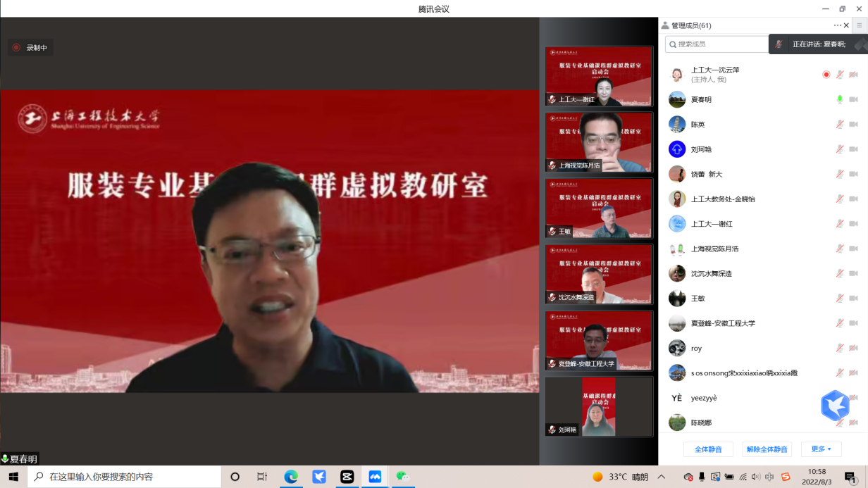Image resolution: width=868 pixels, height=488 pixels.
Task: Show hidden system tray icons chevron
Action: click(x=661, y=477)
